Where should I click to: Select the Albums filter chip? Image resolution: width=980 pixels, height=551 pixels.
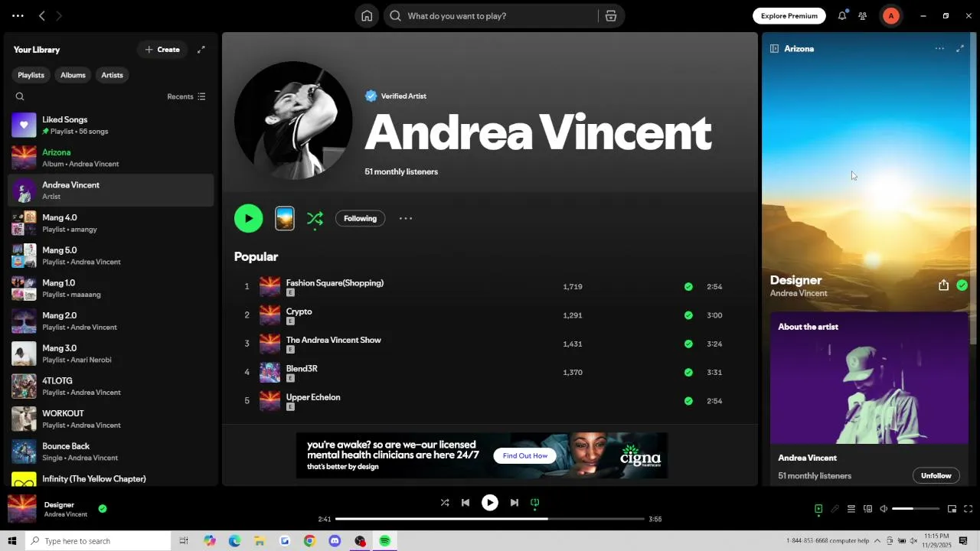click(73, 75)
